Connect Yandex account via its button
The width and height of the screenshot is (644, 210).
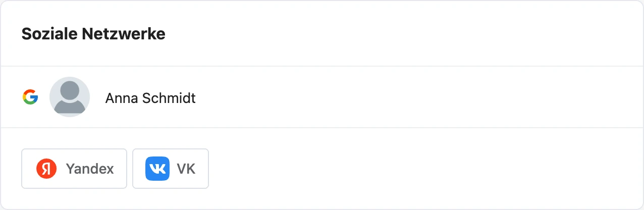[74, 169]
